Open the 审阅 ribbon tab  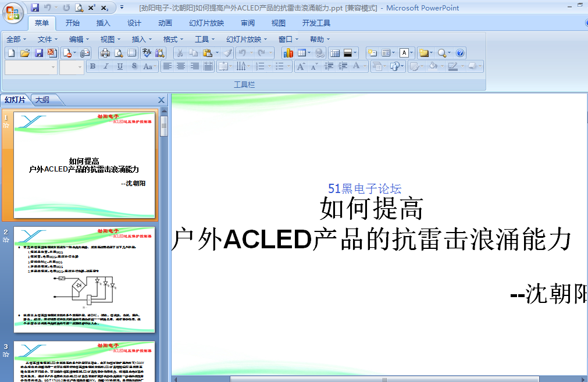pos(248,23)
